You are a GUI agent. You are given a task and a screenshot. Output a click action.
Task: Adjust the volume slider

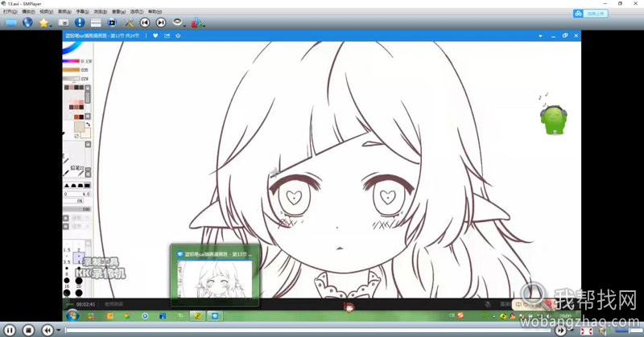628,331
